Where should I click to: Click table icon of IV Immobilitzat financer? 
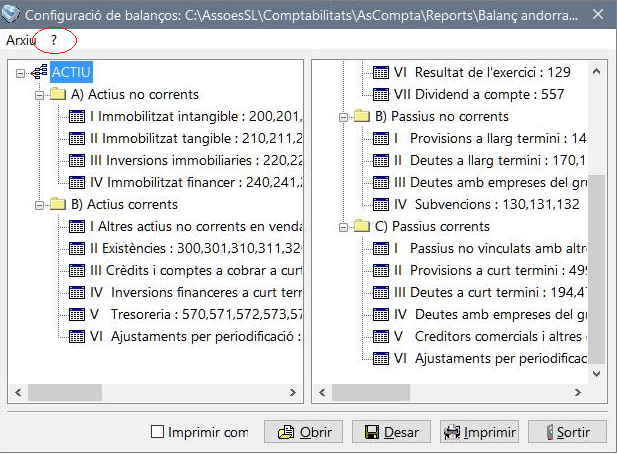click(x=77, y=183)
